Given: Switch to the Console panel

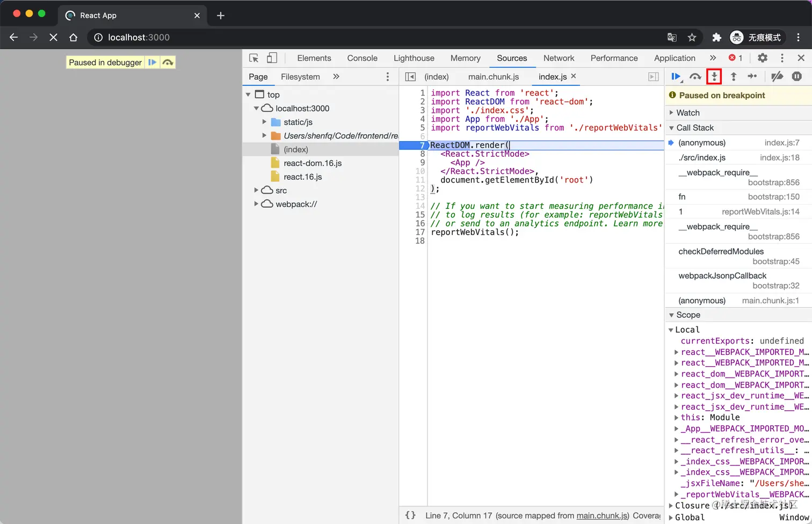Looking at the screenshot, I should [x=363, y=58].
